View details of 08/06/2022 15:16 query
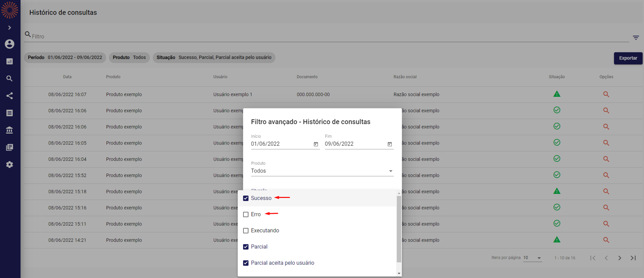 click(606, 208)
